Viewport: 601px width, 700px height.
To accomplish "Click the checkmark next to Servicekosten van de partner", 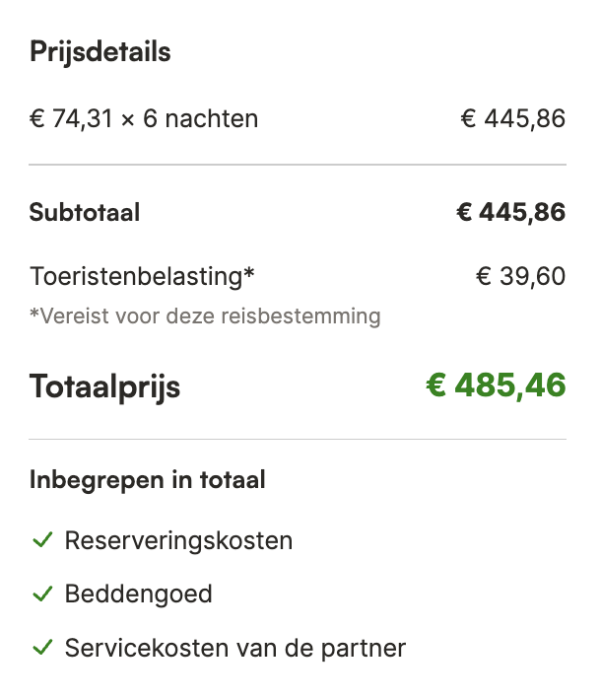I will [x=42, y=648].
